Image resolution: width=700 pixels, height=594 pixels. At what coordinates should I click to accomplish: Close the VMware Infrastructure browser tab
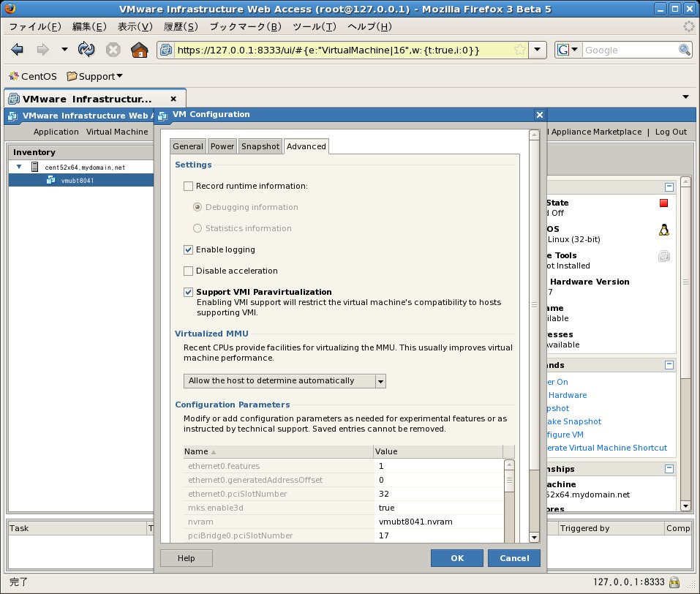tap(173, 99)
